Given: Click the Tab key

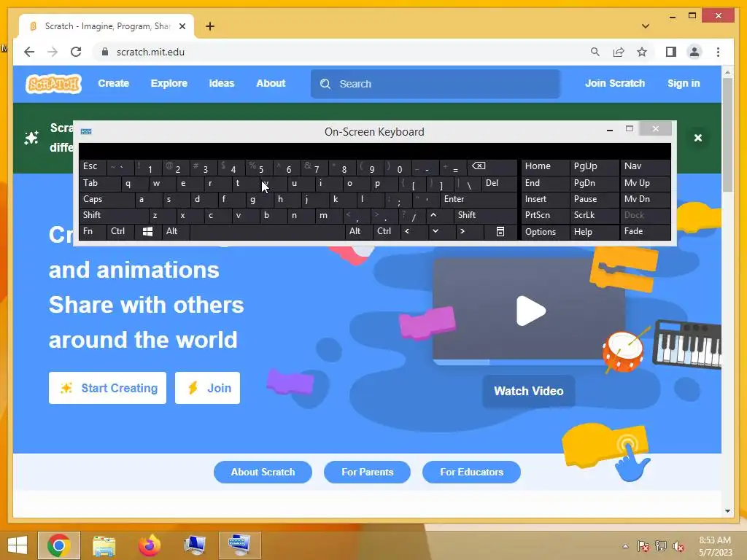Looking at the screenshot, I should [x=100, y=183].
